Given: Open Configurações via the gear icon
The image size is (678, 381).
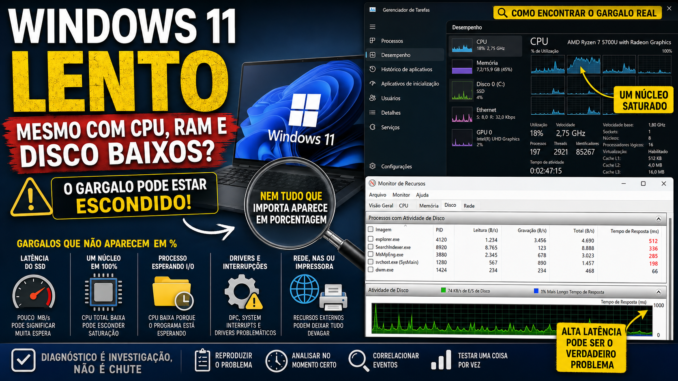Looking at the screenshot, I should 372,166.
